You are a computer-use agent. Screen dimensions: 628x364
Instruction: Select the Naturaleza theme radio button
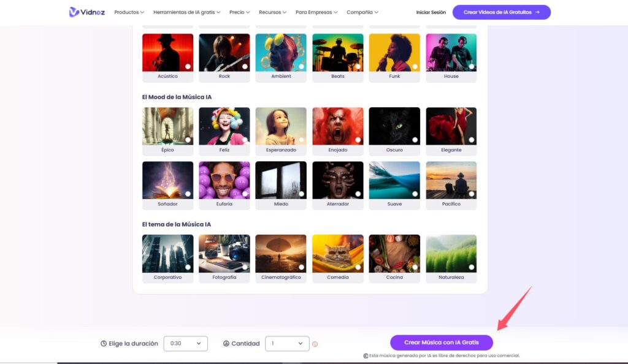[x=472, y=267]
